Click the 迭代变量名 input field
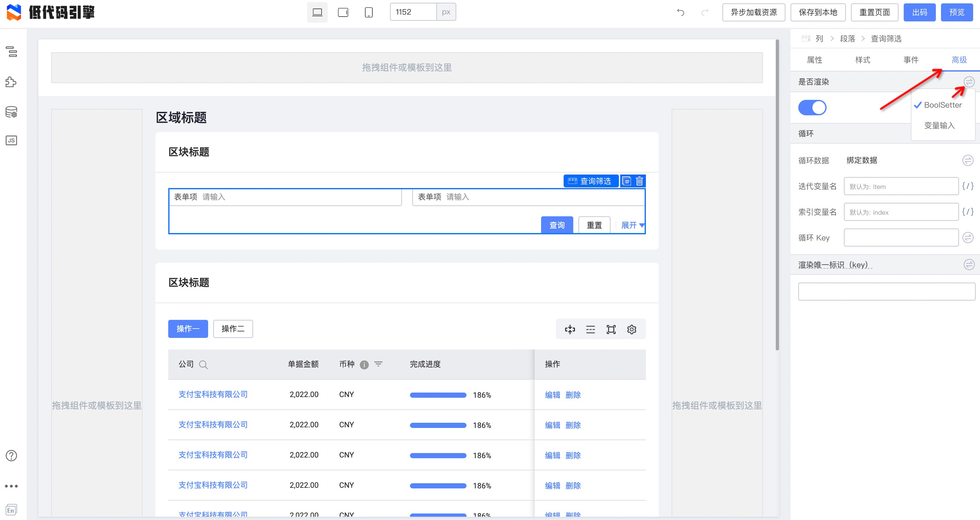 [901, 187]
